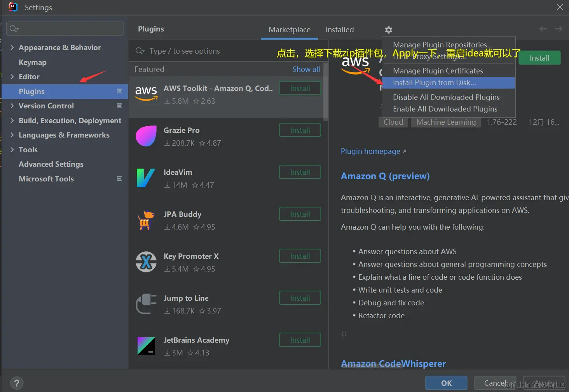The height and width of the screenshot is (392, 569).
Task: Switch to the Marketplace tab
Action: [290, 30]
